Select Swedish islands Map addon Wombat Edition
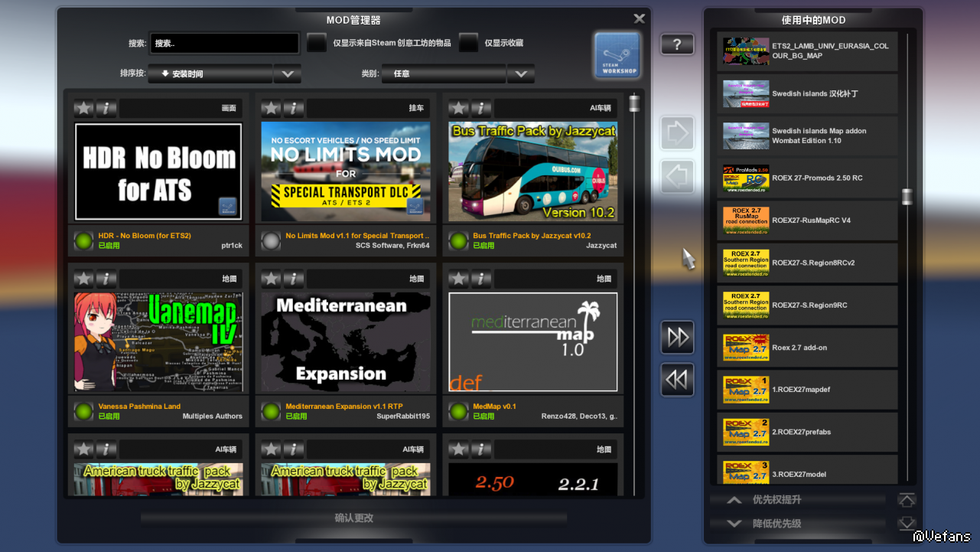980x552 pixels. pos(807,136)
